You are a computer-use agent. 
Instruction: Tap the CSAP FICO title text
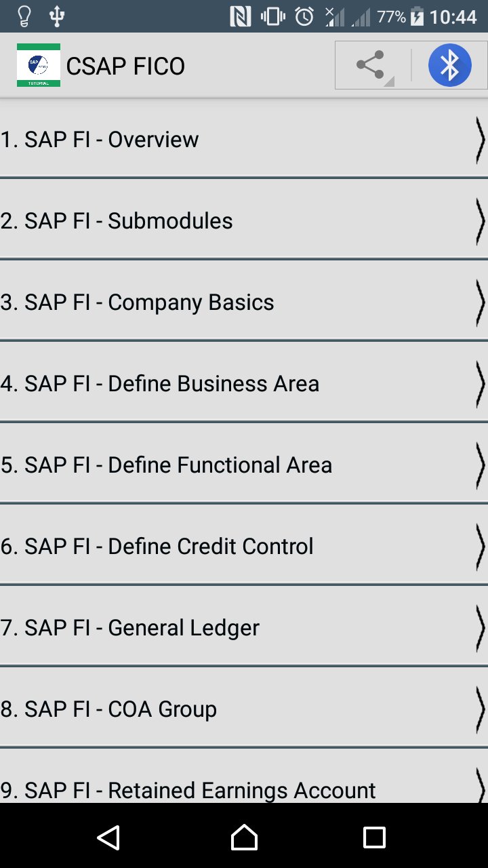125,66
